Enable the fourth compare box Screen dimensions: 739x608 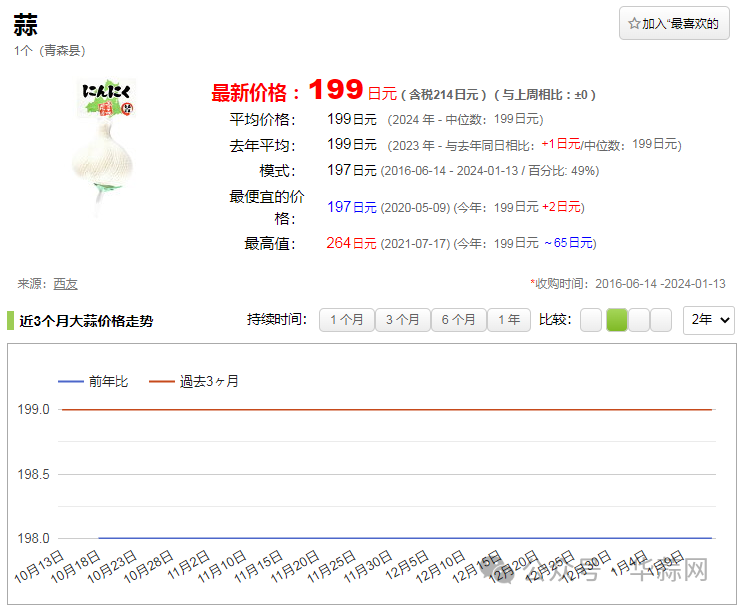point(662,320)
